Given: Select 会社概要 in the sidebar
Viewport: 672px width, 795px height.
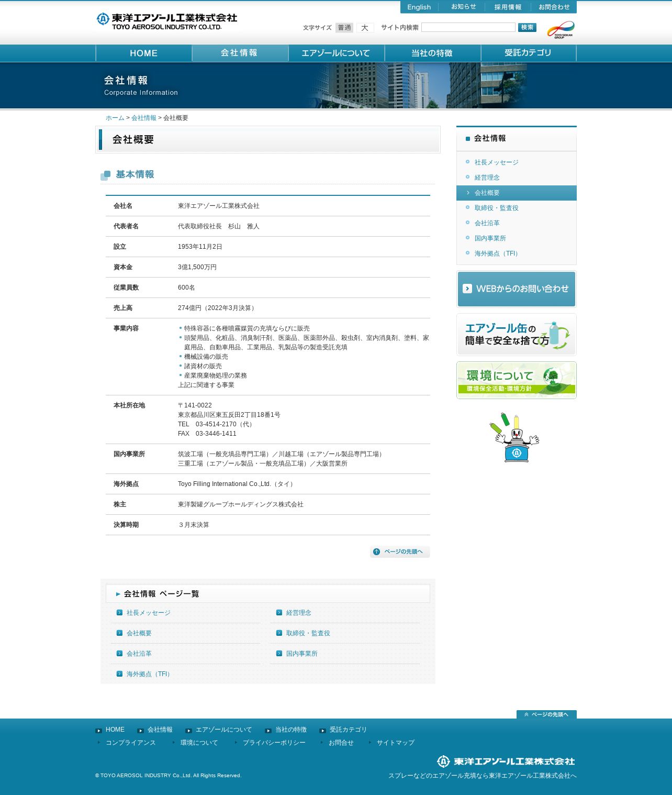Looking at the screenshot, I should 517,193.
